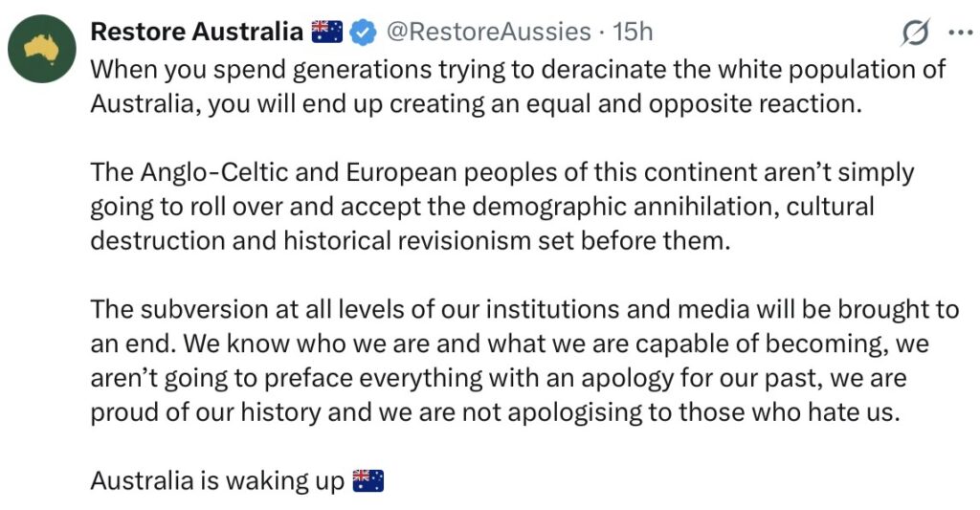Click the 15h post timestamp

click(633, 32)
